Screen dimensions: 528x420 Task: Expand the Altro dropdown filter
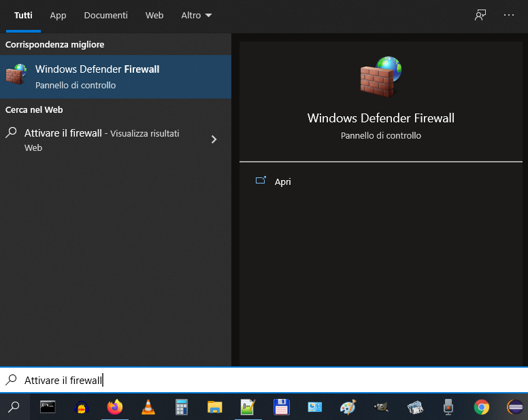197,16
